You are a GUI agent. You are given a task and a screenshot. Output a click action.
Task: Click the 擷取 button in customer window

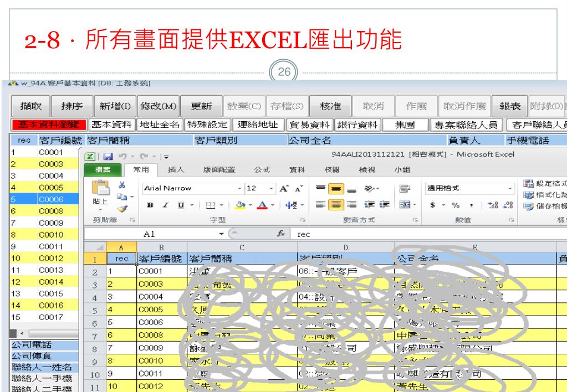(31, 106)
